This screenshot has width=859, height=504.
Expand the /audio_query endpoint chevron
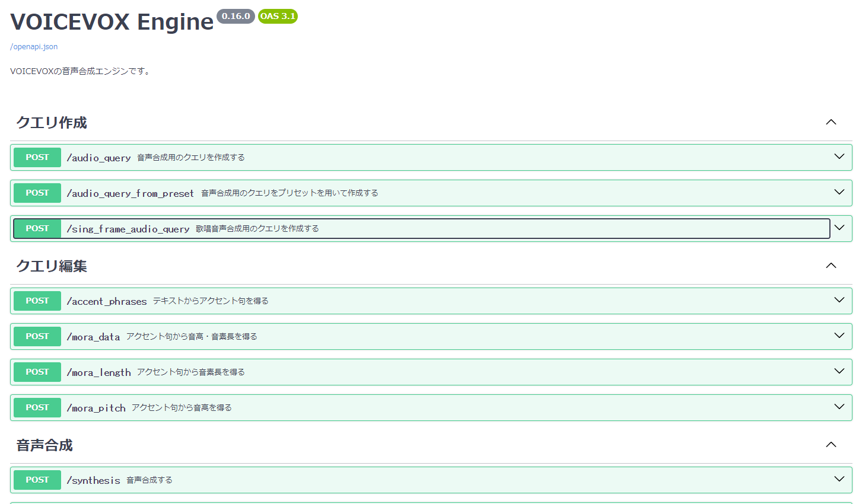pyautogui.click(x=839, y=157)
